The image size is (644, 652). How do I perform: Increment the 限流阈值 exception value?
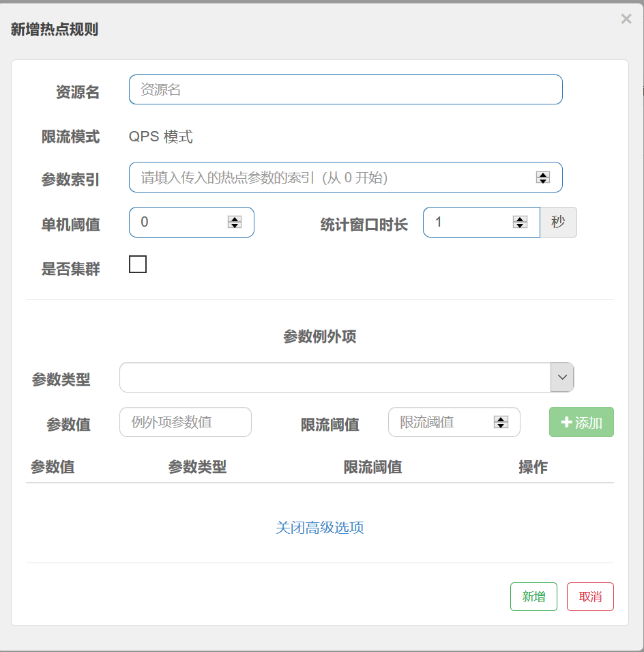pos(501,419)
